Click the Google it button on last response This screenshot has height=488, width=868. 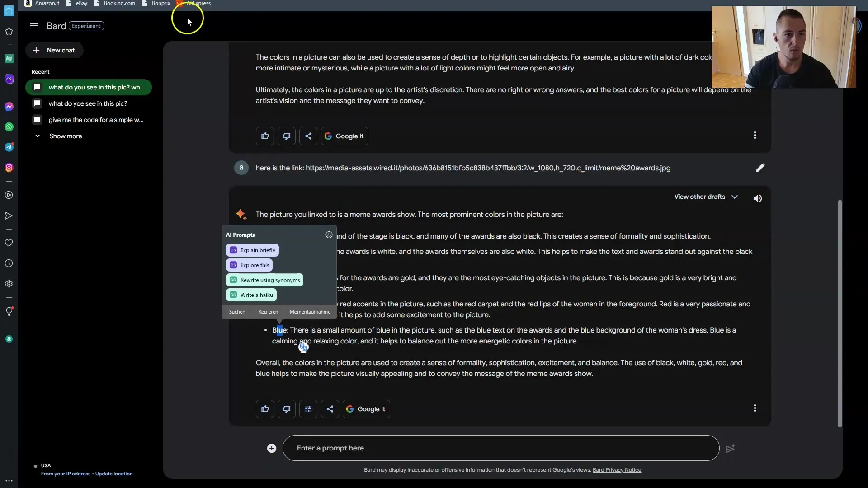point(366,409)
